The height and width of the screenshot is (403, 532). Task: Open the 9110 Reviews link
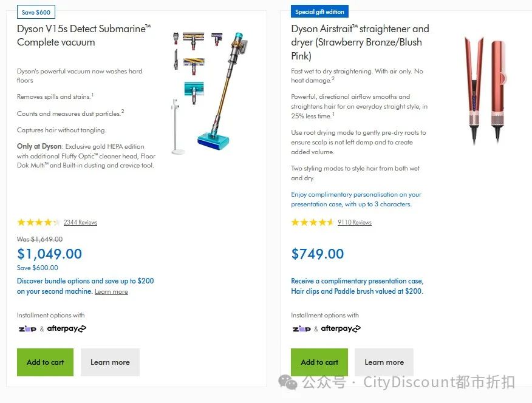355,223
